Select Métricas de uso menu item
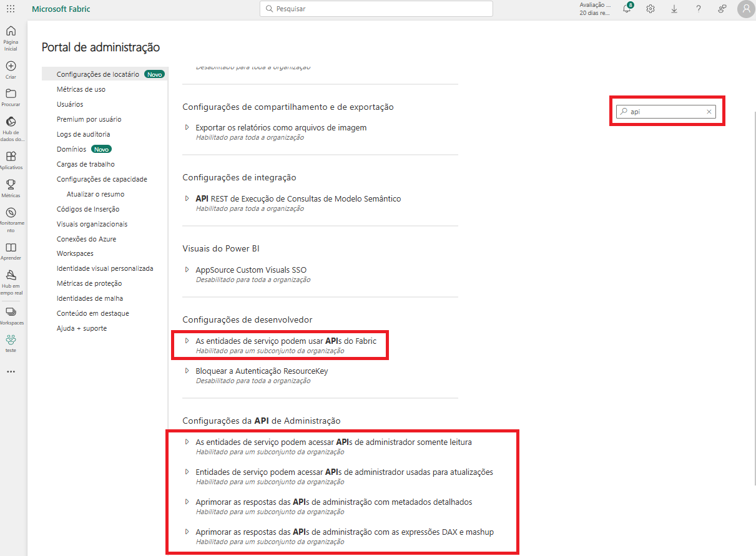This screenshot has width=756, height=556. [81, 89]
